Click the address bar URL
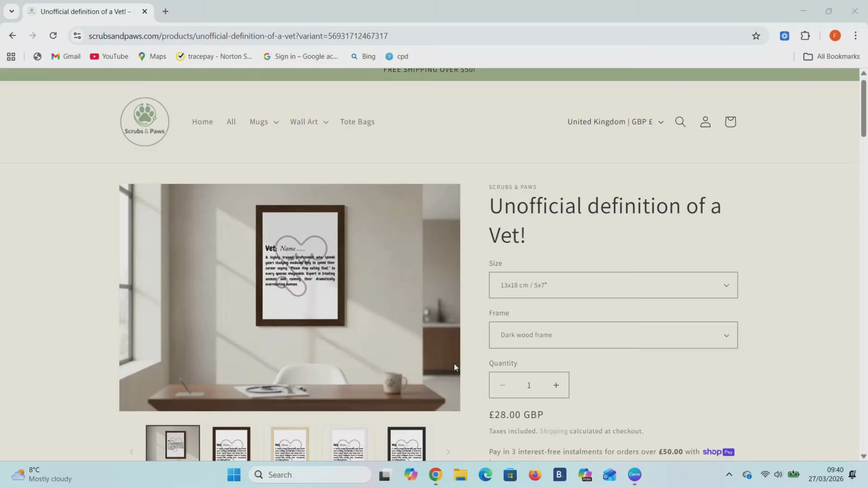868x488 pixels. pyautogui.click(x=238, y=36)
